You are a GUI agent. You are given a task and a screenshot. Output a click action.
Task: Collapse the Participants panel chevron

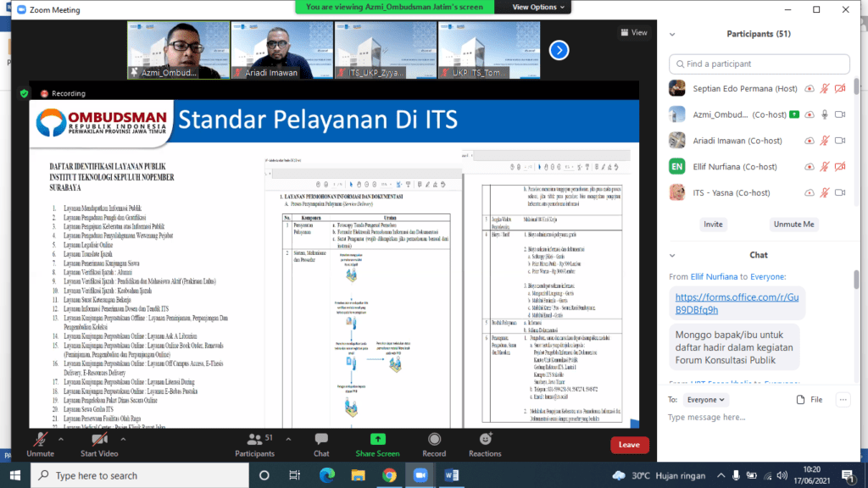672,34
